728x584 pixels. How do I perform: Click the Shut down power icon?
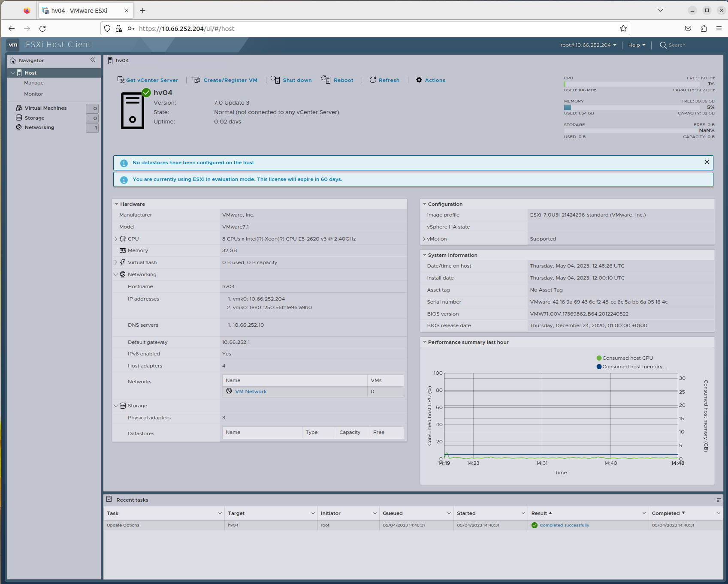coord(275,80)
